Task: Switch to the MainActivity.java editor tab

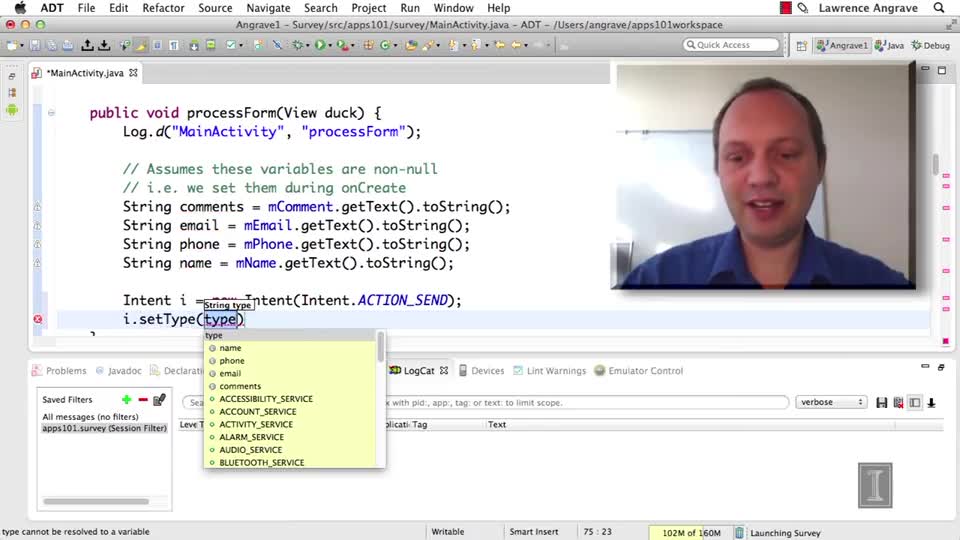Action: (86, 73)
